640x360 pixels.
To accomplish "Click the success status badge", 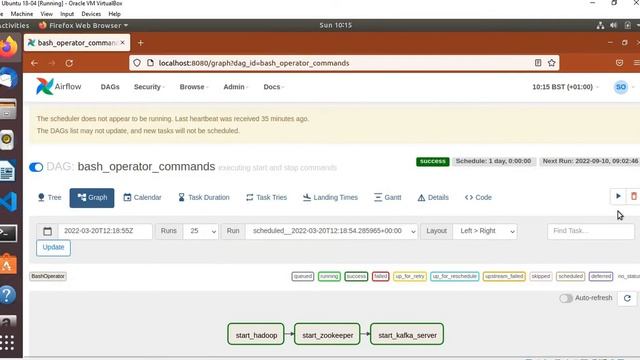I will (433, 162).
